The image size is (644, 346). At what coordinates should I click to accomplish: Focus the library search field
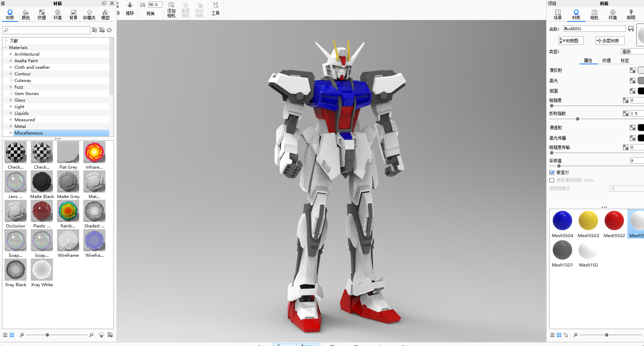coord(46,30)
